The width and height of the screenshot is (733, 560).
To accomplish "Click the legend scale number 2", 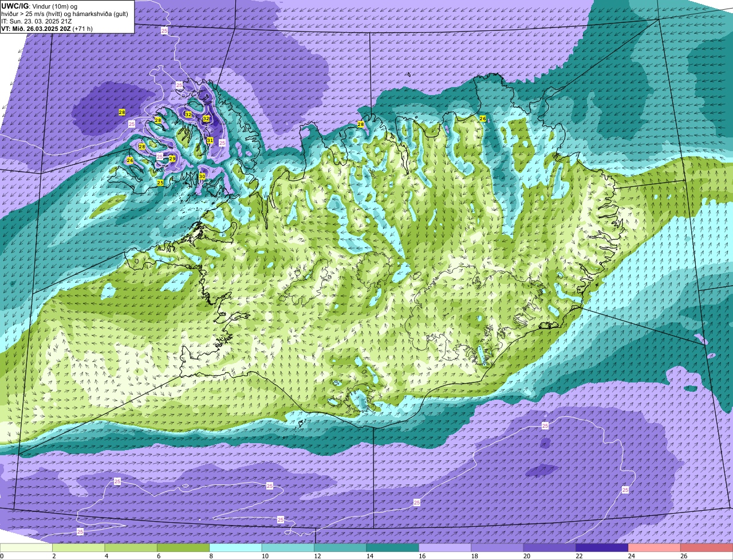I will coord(54,556).
